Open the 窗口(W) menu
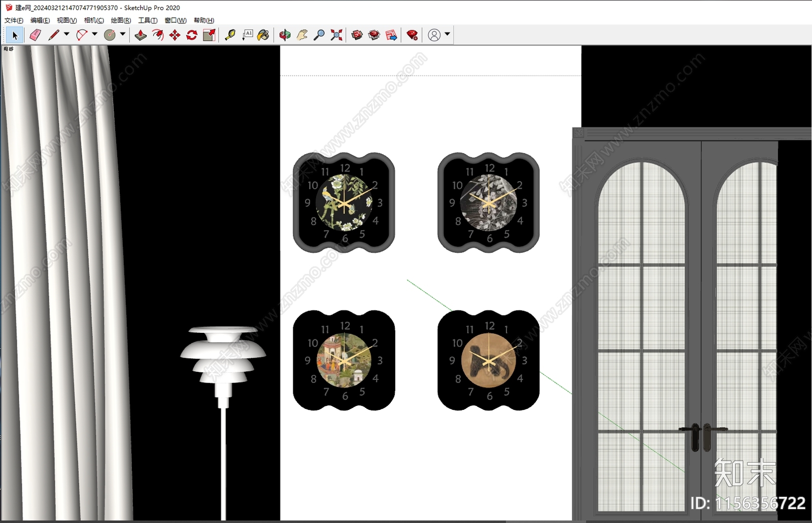 click(176, 20)
